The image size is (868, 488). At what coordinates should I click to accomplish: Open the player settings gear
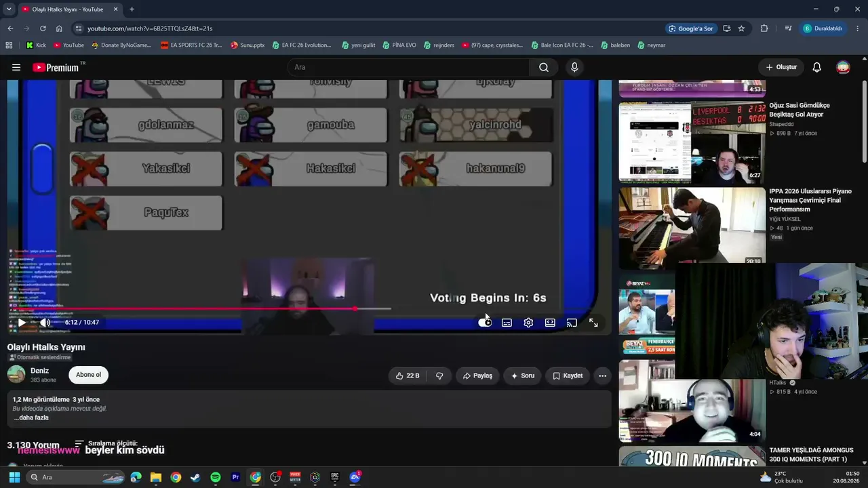(x=528, y=323)
